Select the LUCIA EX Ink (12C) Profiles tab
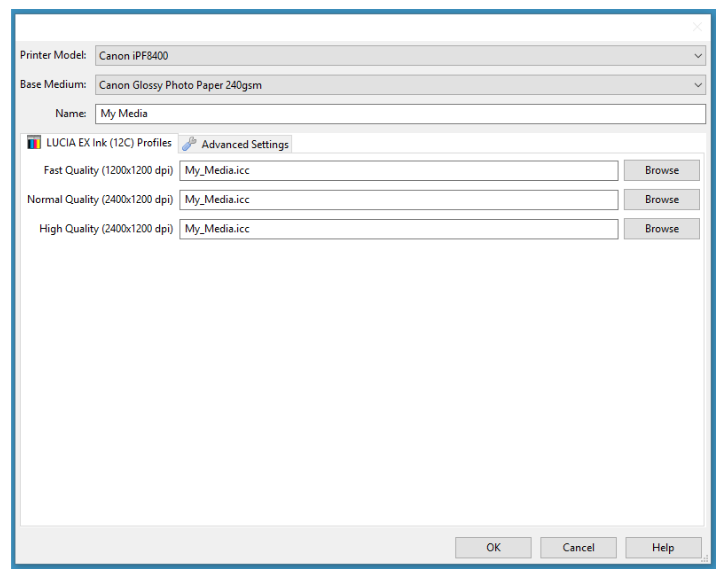The image size is (726, 582). point(100,143)
